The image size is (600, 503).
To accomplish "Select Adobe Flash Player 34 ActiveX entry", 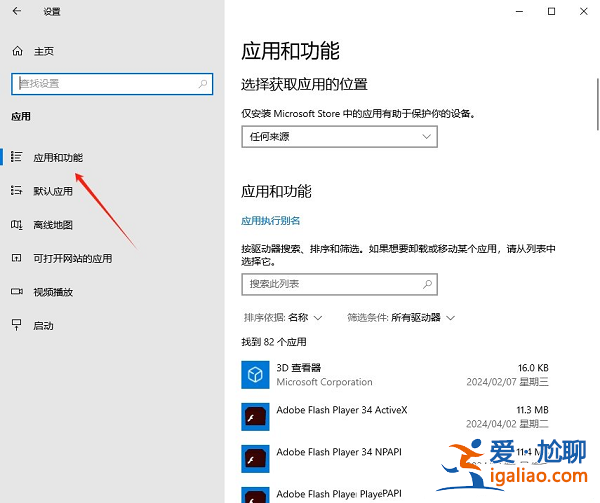I will (342, 410).
